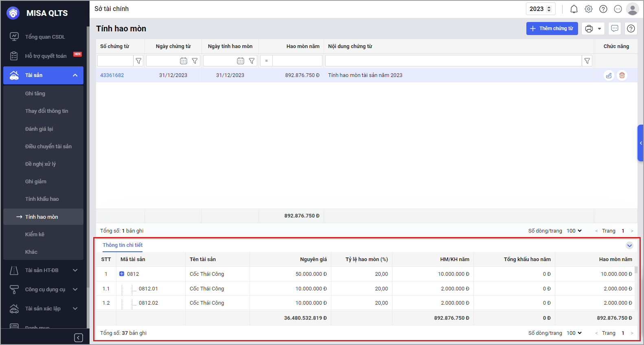
Task: Click the notification bell icon
Action: (574, 9)
